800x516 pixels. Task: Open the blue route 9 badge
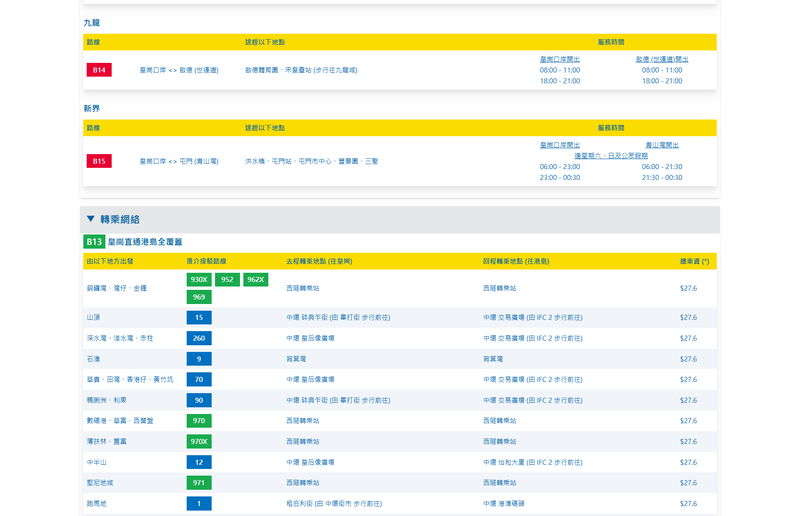(x=199, y=359)
